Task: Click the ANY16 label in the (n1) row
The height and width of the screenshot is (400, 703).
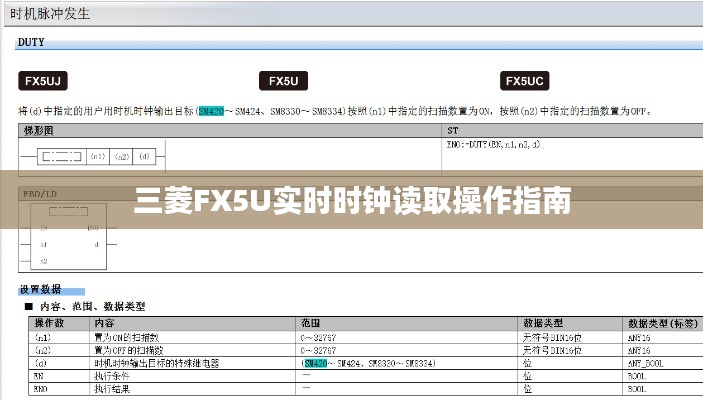Action: coord(639,338)
